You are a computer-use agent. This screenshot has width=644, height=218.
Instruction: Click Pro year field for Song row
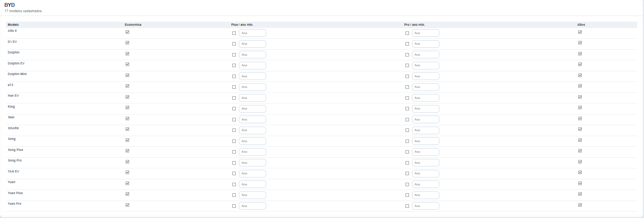coord(425,141)
